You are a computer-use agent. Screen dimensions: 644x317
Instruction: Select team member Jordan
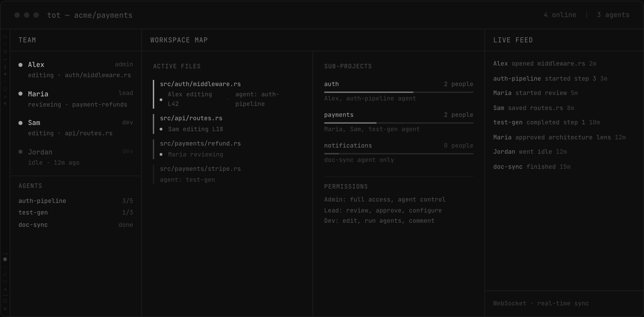[76, 157]
